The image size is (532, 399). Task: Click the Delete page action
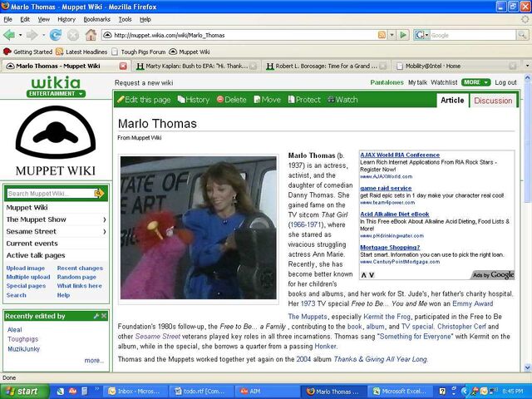(231, 100)
